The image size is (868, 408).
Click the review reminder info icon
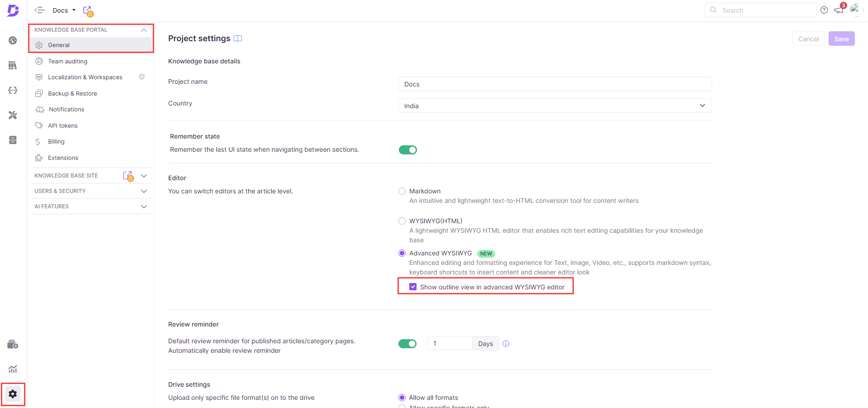[506, 344]
